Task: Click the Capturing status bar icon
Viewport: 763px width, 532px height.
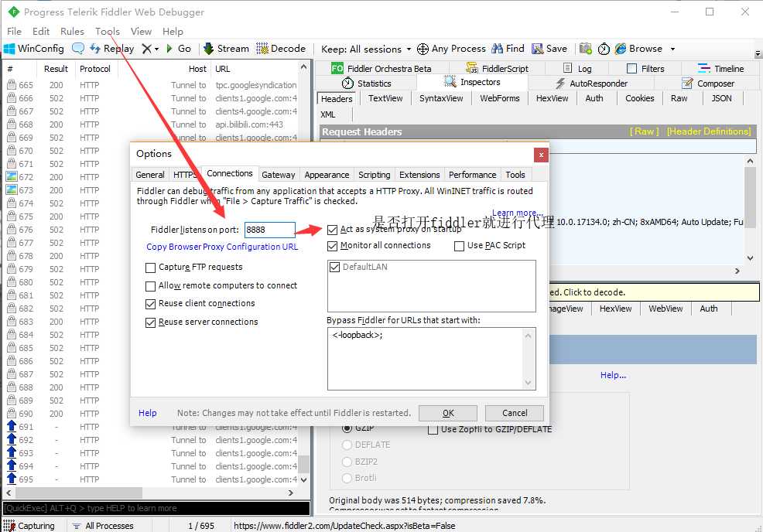Action: click(x=9, y=526)
